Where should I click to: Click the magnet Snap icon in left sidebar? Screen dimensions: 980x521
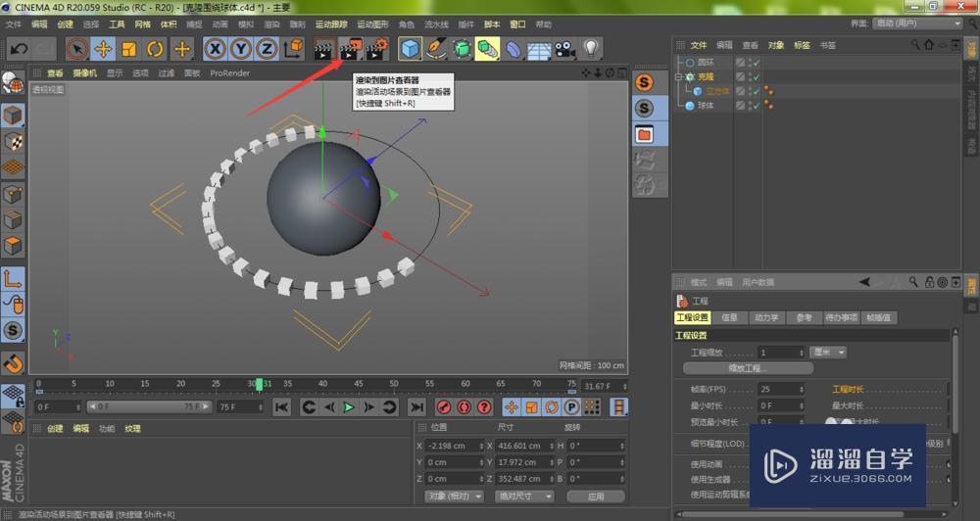pyautogui.click(x=13, y=362)
